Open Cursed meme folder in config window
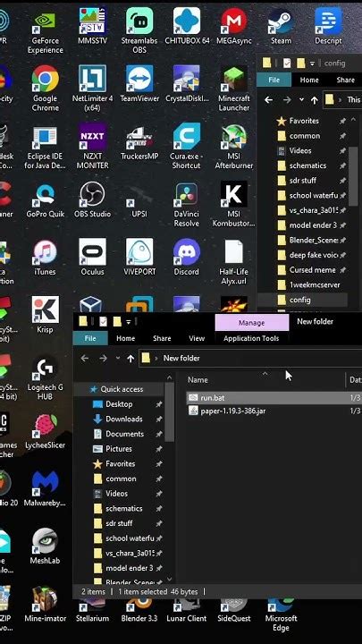Image resolution: width=362 pixels, height=644 pixels. pos(312,270)
